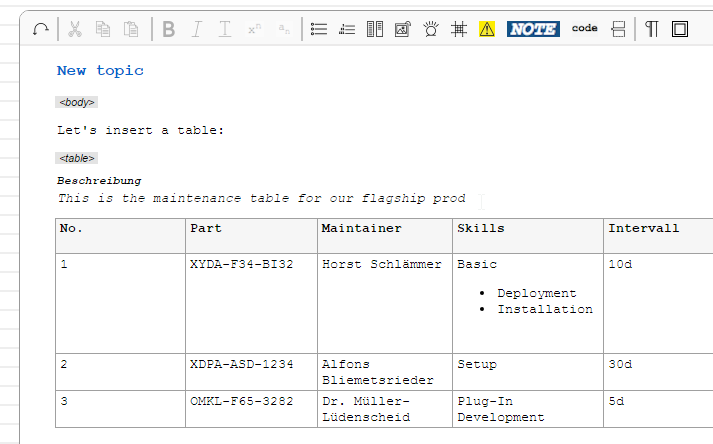The width and height of the screenshot is (713, 444).
Task: Insert a lightbulb tip element
Action: coord(431,29)
